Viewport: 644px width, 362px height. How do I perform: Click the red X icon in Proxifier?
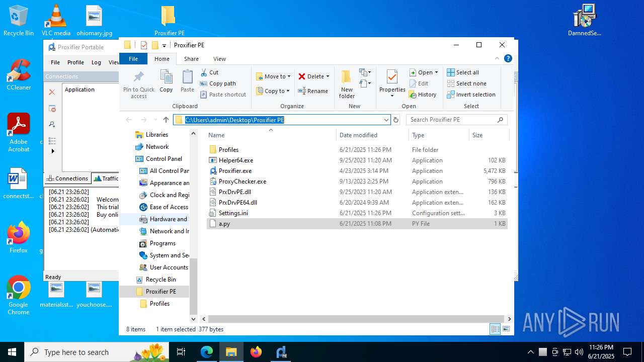tap(52, 92)
